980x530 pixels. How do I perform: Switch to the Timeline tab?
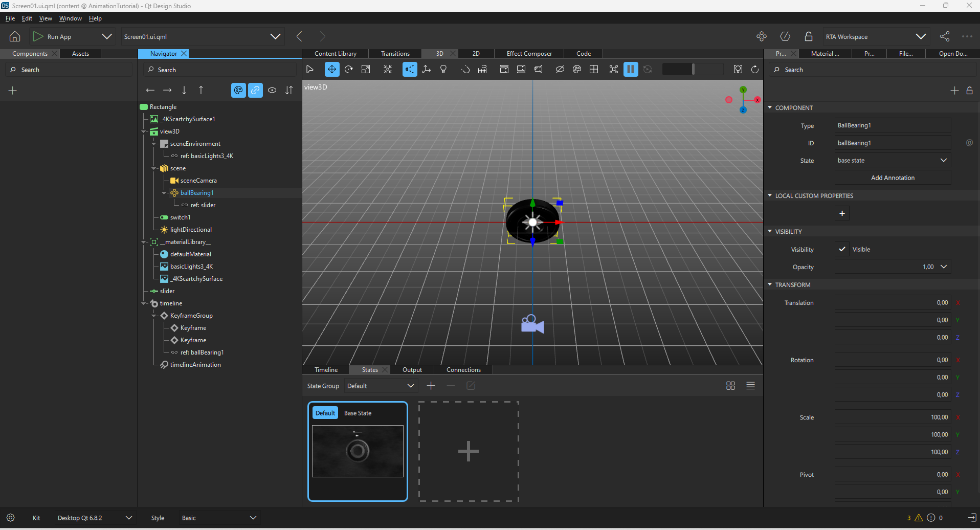pyautogui.click(x=326, y=370)
